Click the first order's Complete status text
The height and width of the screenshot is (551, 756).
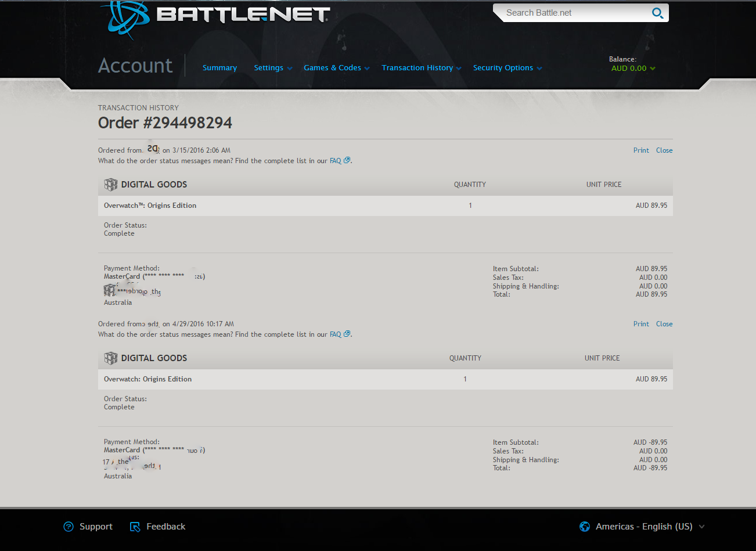tap(119, 233)
